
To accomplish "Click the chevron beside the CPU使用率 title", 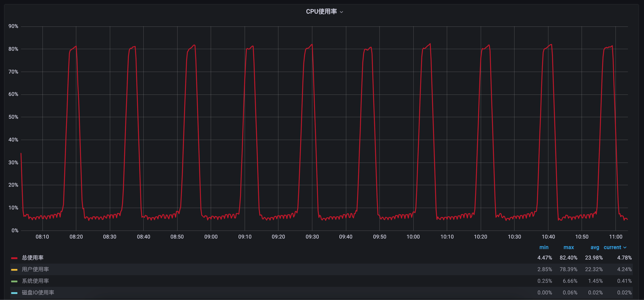I will (x=341, y=12).
